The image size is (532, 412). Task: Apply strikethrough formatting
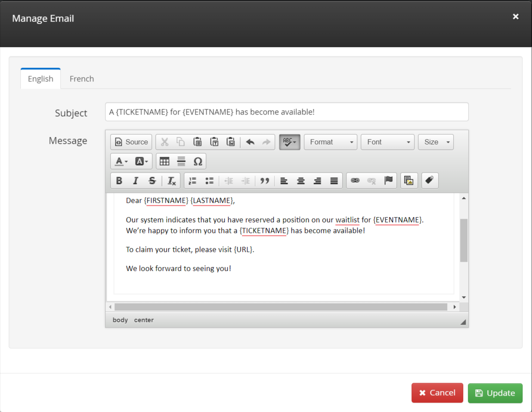[152, 181]
